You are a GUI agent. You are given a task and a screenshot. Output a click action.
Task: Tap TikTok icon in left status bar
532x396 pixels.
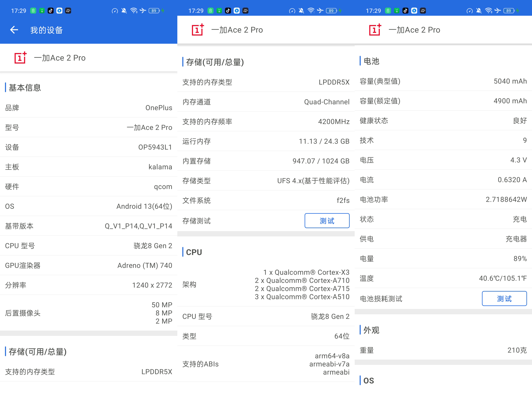pyautogui.click(x=50, y=10)
